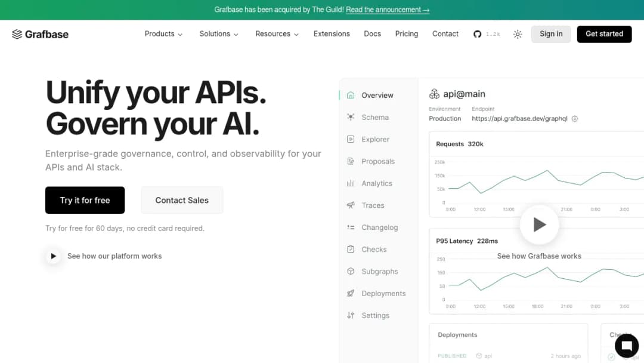The height and width of the screenshot is (363, 644).
Task: Click the small play icon beside platform works
Action: pos(53,256)
